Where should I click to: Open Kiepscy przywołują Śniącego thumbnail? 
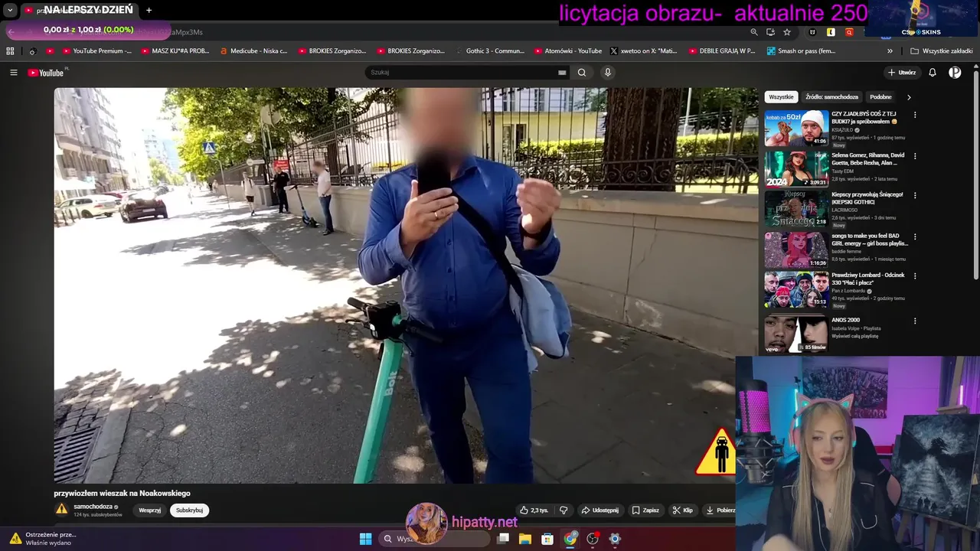coord(796,208)
